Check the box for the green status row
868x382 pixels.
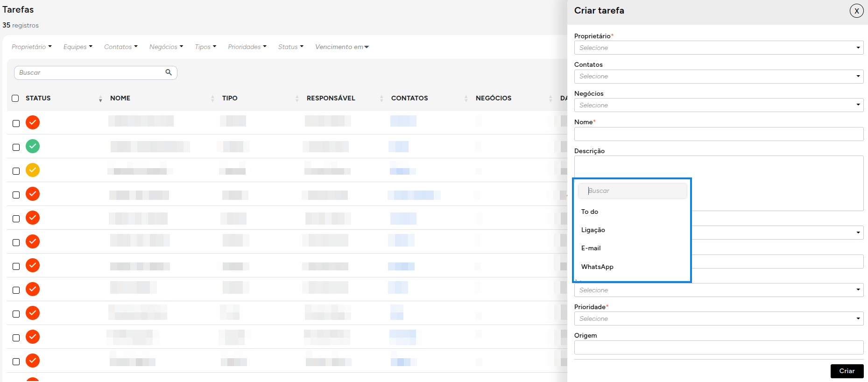(16, 147)
